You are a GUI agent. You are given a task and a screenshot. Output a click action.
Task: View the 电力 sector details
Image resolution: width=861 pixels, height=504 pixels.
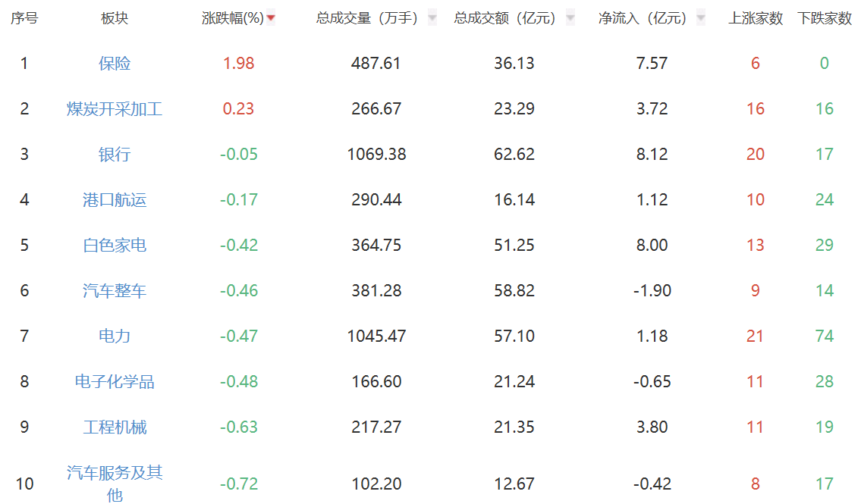click(115, 337)
